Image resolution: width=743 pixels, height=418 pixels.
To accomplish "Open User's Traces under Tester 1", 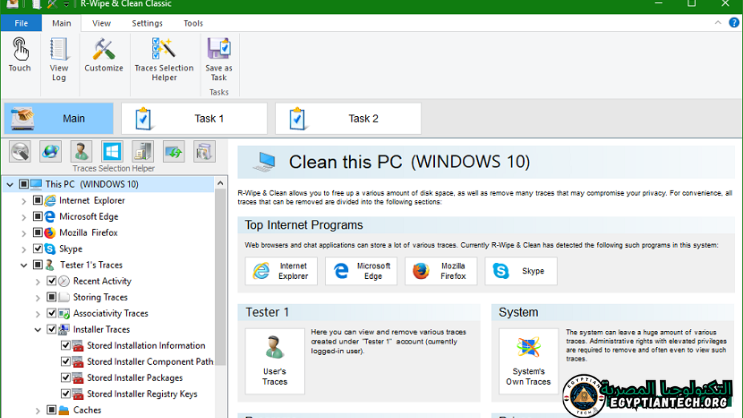I will [274, 359].
